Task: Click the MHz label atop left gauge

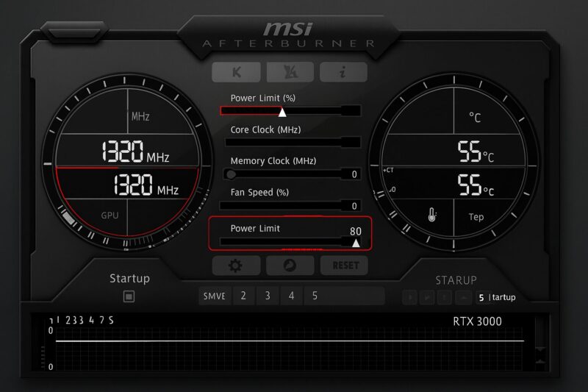Action: click(140, 117)
